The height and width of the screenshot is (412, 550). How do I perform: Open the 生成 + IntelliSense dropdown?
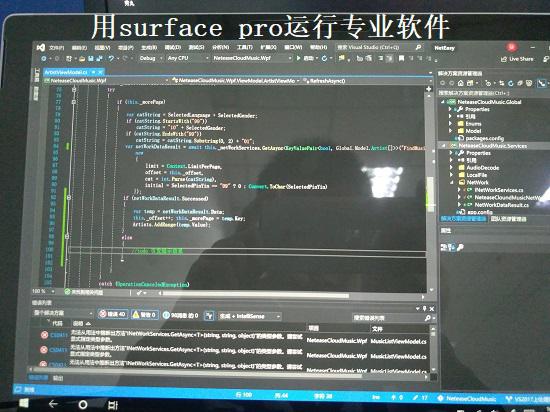pyautogui.click(x=249, y=316)
